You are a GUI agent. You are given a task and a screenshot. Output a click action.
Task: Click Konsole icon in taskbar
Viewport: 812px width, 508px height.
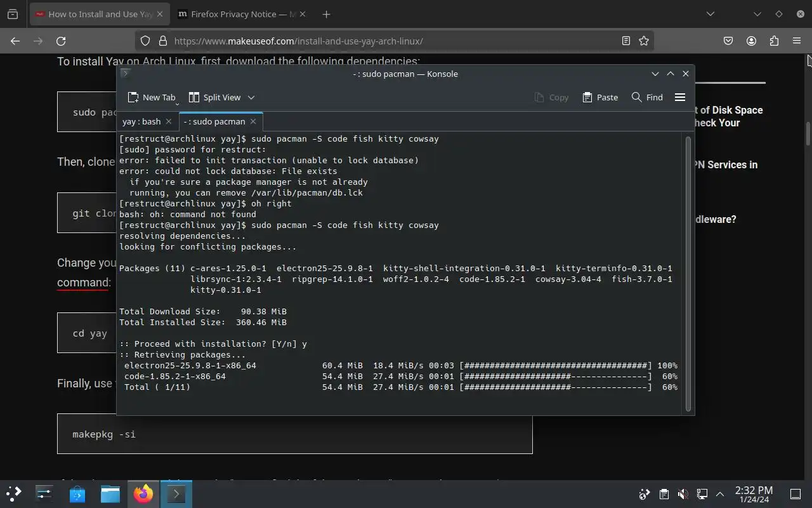[176, 493]
